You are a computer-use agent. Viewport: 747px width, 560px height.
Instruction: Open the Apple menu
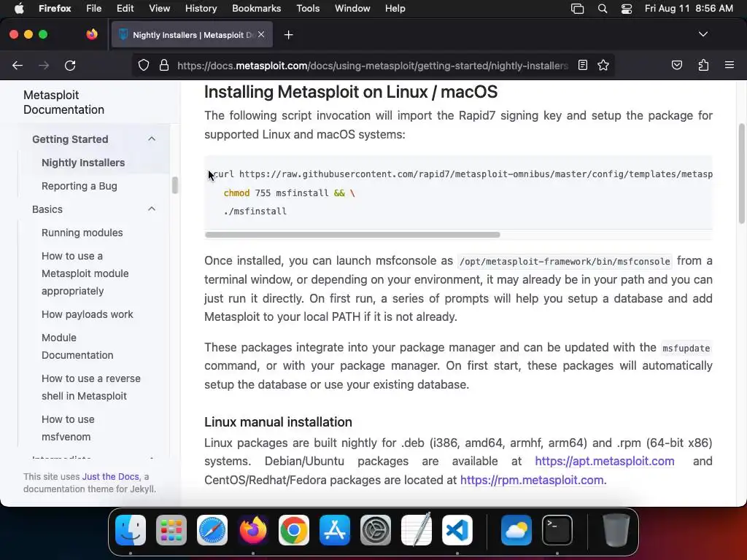point(19,8)
